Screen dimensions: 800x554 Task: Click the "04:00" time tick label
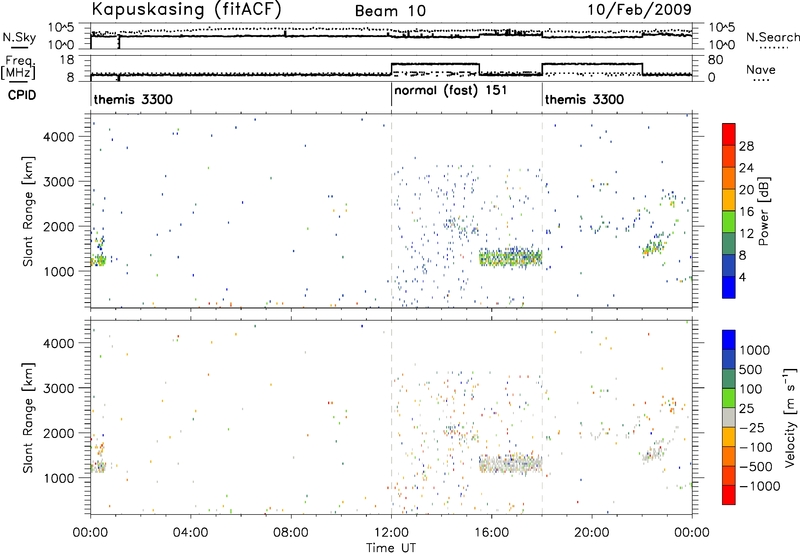tap(190, 533)
